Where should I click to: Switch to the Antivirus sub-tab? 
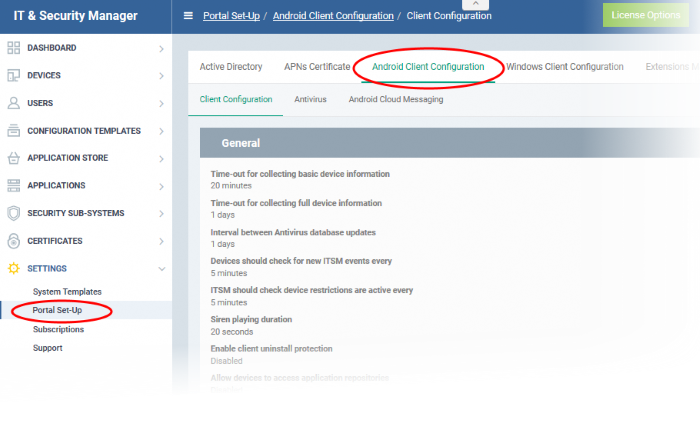310,99
